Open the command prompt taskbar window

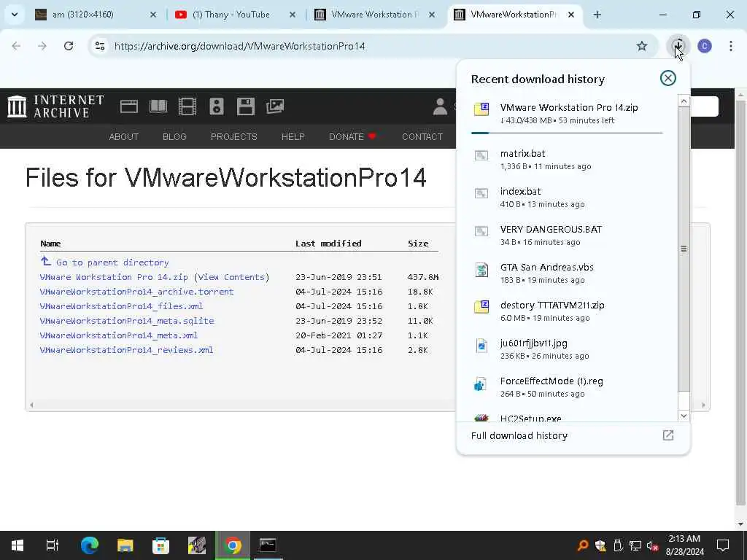(268, 545)
